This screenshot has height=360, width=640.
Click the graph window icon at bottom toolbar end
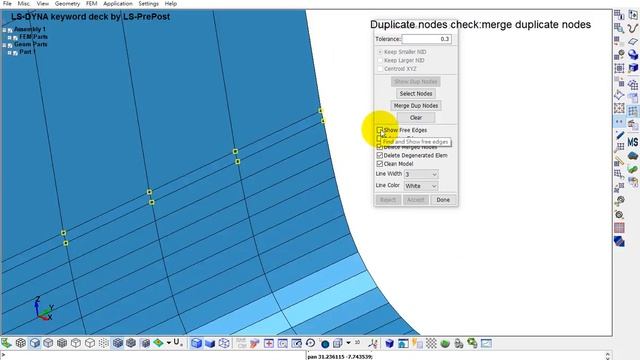[x=486, y=343]
